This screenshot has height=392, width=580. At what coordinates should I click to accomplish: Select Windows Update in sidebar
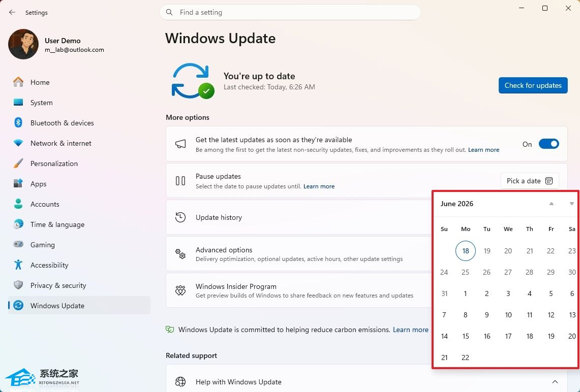79,306
